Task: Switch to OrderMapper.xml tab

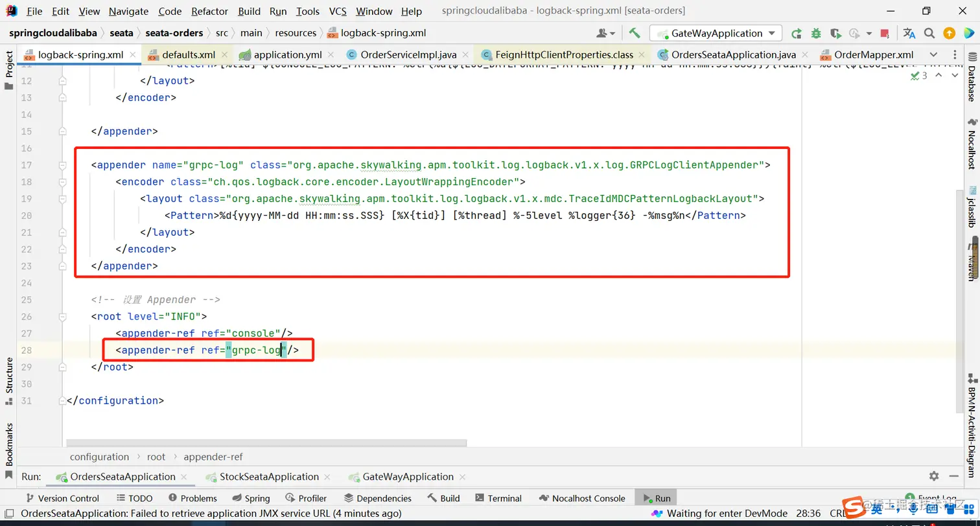Action: point(873,54)
